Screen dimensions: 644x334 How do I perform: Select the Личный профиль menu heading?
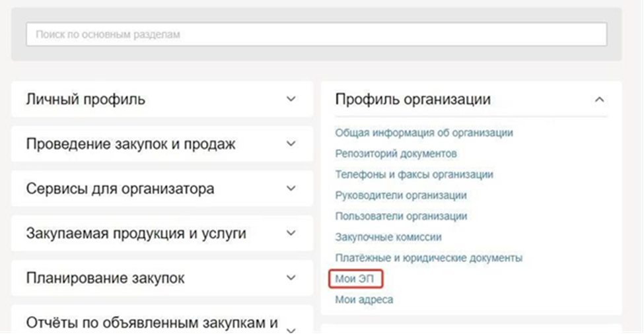click(86, 100)
